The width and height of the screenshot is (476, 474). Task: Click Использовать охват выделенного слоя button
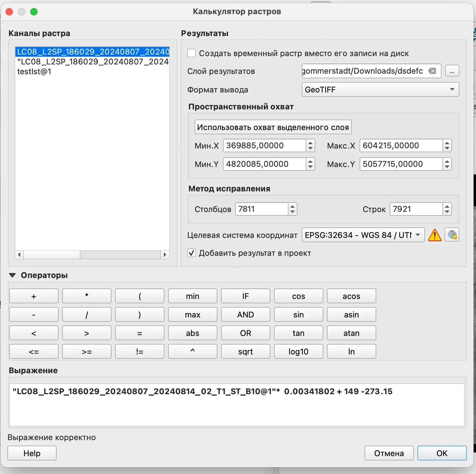[x=273, y=127]
